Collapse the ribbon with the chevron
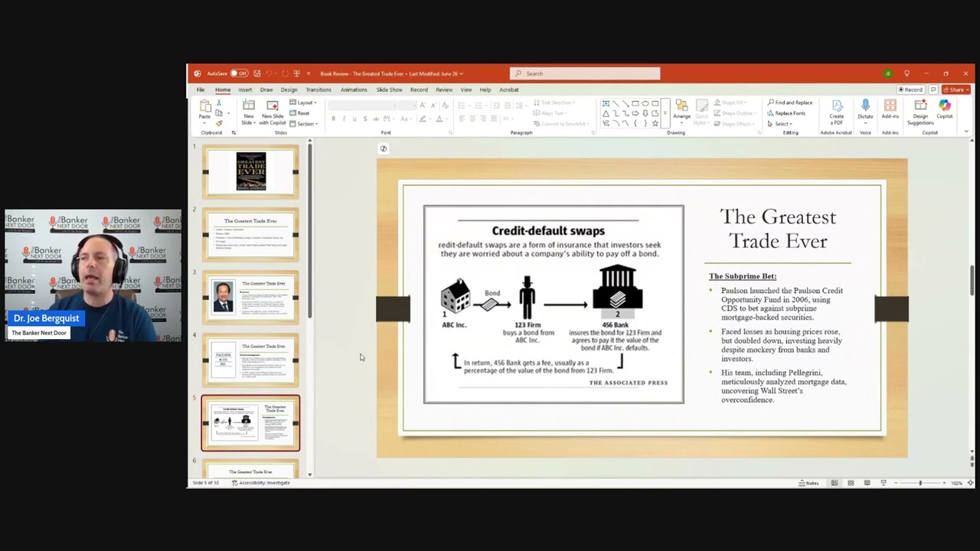980x551 pixels. coord(966,132)
